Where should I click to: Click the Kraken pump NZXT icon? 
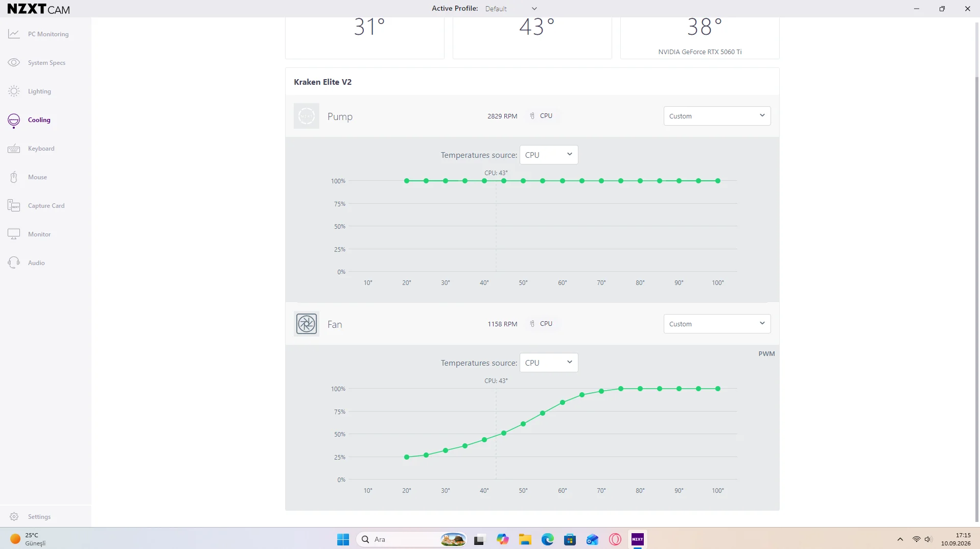point(307,116)
